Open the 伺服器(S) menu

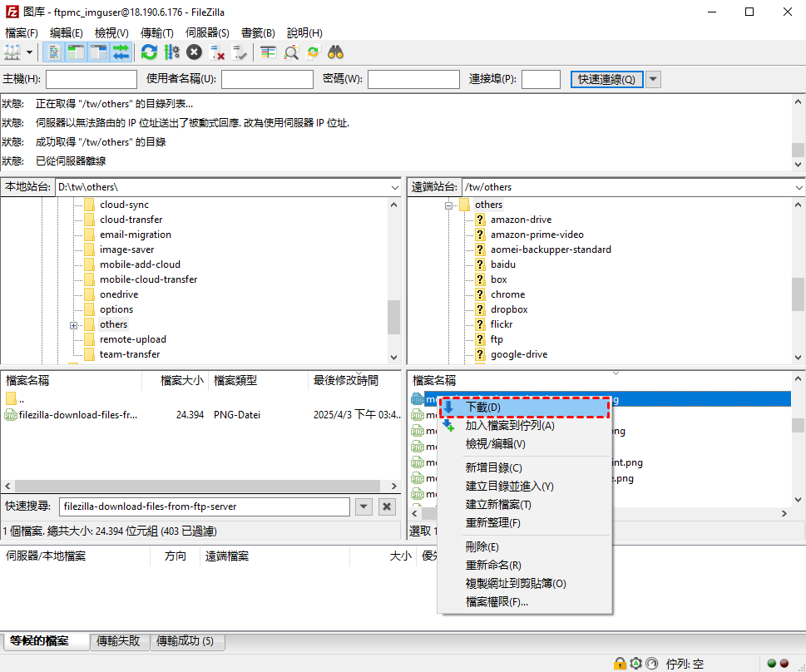click(207, 33)
